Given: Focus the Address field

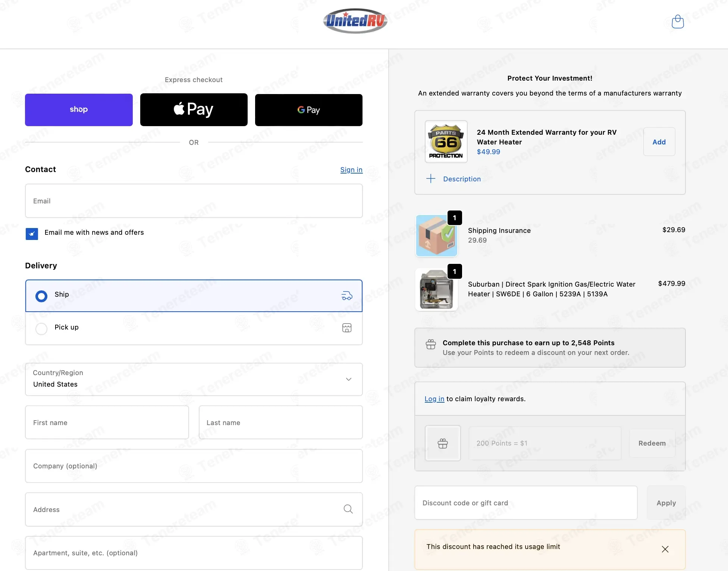Looking at the screenshot, I should (x=194, y=509).
